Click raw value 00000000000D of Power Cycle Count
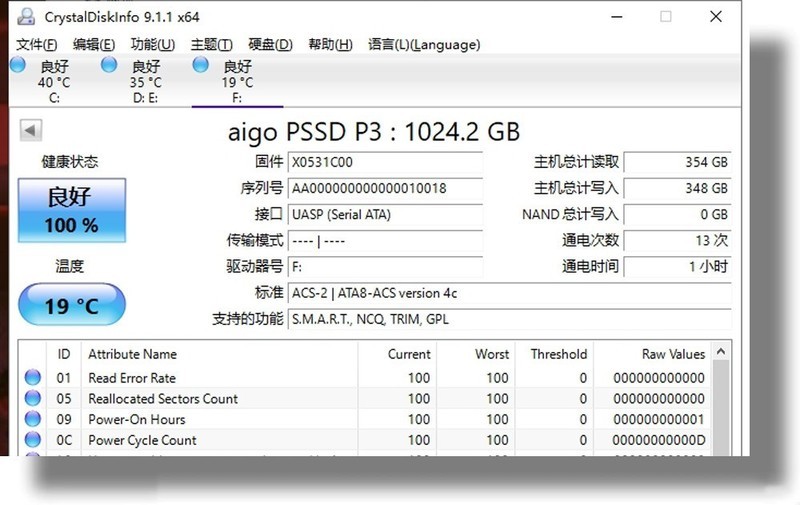This screenshot has height=505, width=800. click(x=659, y=440)
